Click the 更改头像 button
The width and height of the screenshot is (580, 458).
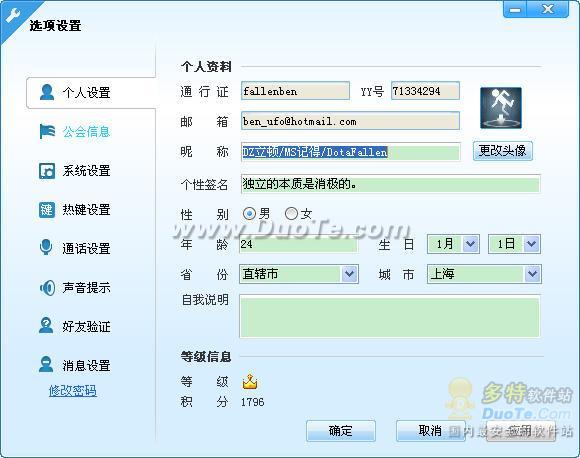[503, 151]
